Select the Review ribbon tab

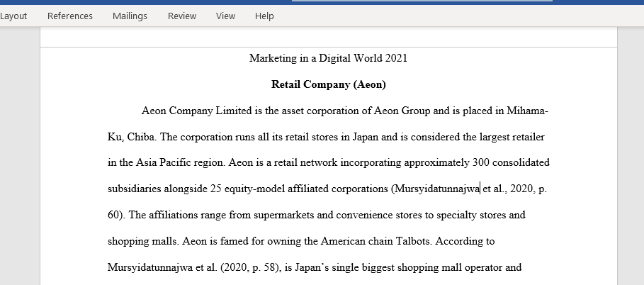[x=182, y=16]
